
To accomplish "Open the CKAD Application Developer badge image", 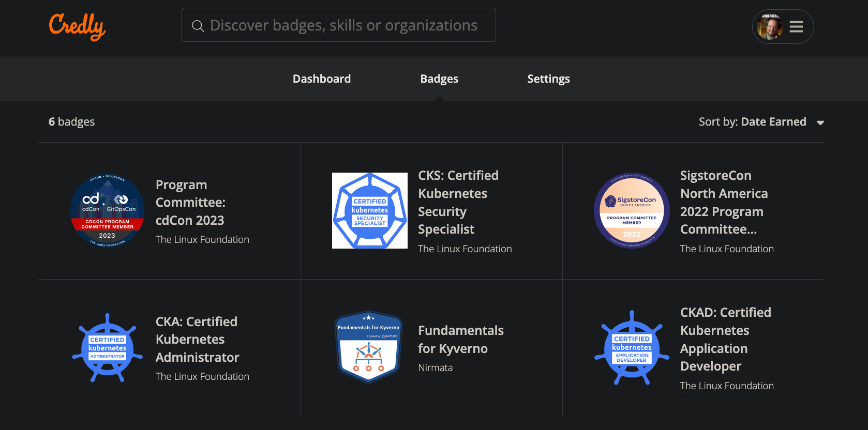I will coord(632,348).
